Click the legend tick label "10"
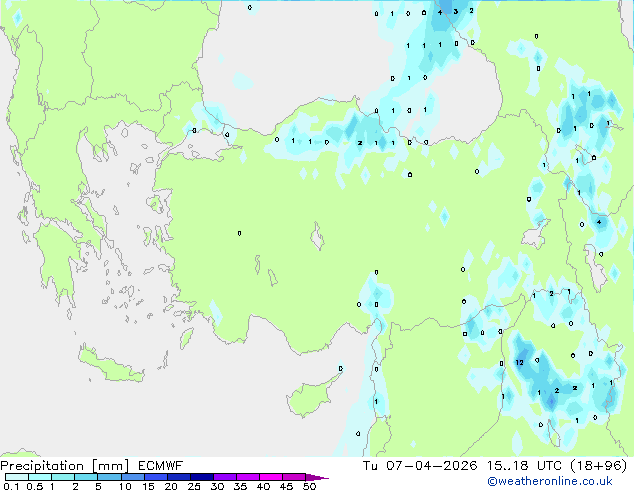 point(125,486)
